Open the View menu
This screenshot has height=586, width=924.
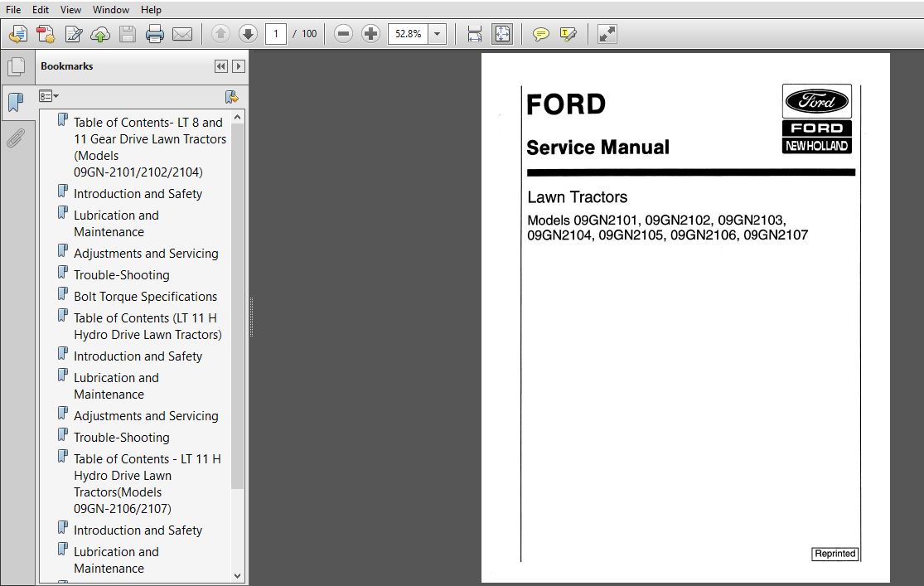pos(70,9)
